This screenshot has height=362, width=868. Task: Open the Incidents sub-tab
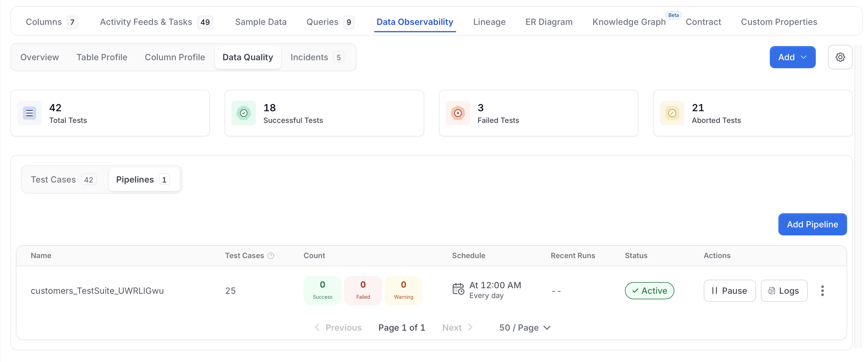click(x=317, y=57)
